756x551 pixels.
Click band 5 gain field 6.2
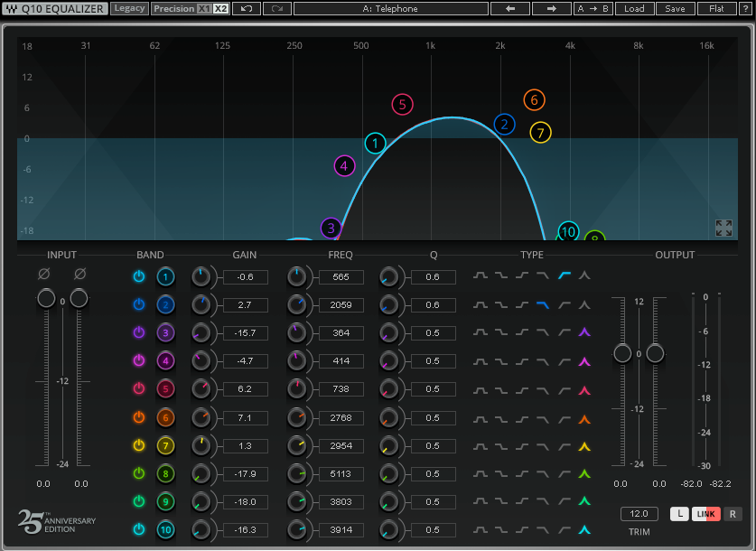tap(246, 389)
